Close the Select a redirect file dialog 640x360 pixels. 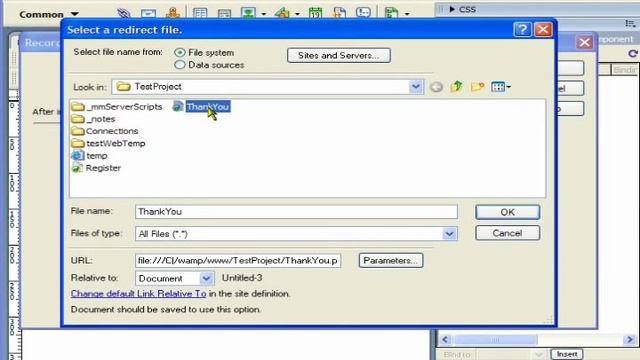point(543,29)
